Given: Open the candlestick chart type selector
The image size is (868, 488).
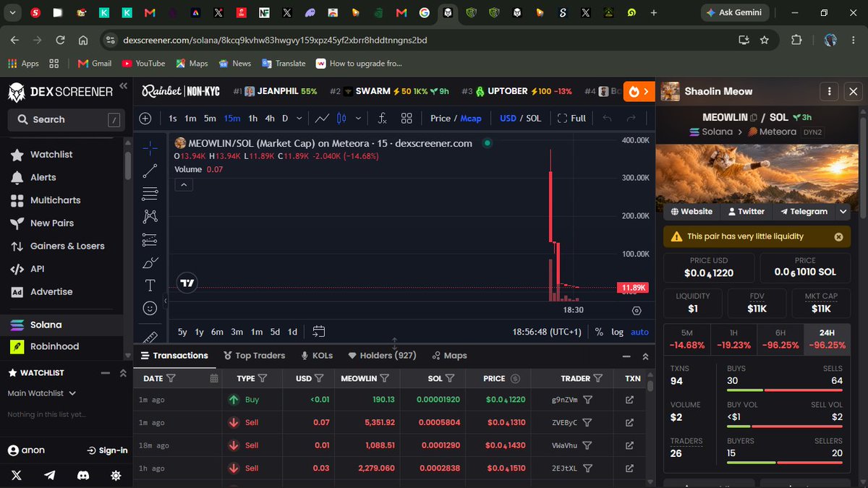Looking at the screenshot, I should coord(342,118).
